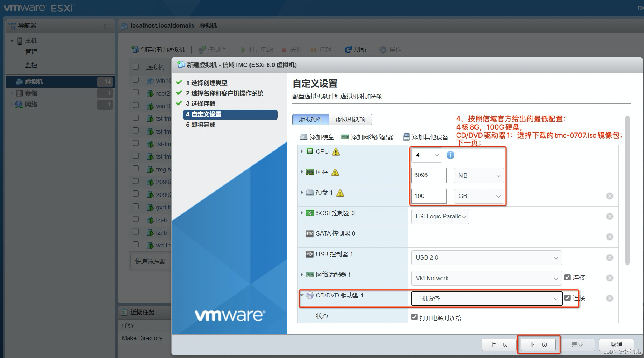Screen dimensions: 644x358
Task: Toggle 打开电源时连接 checkbox
Action: coord(414,317)
